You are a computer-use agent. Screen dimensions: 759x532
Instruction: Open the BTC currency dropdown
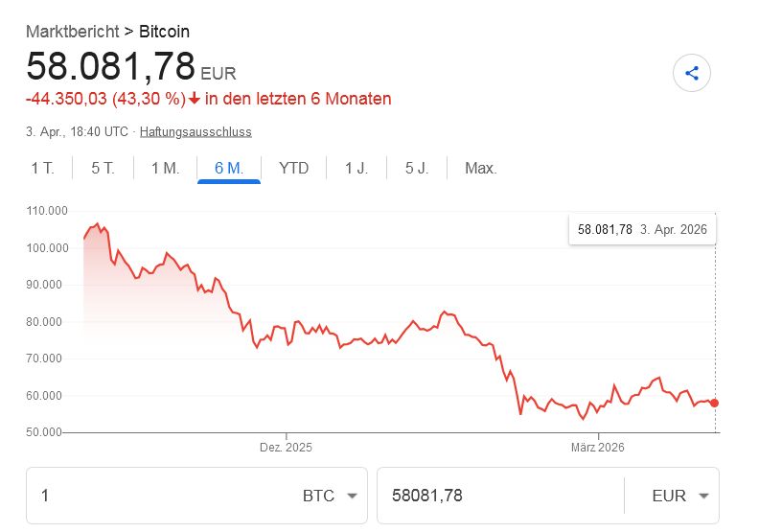pyautogui.click(x=330, y=496)
